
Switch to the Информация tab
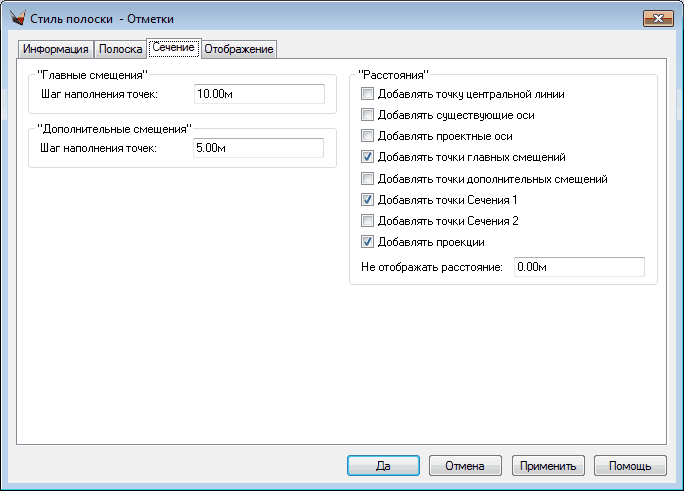click(x=56, y=50)
